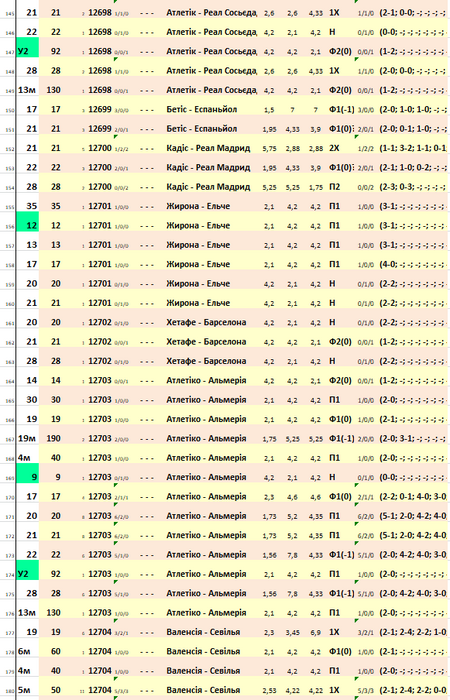
Task: Click cell '19м' in row 167
Action: click(27, 438)
